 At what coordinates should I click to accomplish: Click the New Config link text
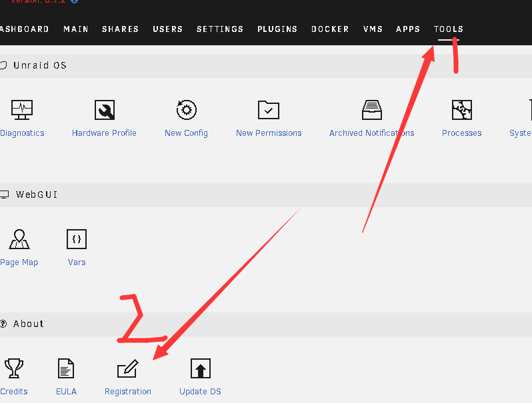click(x=186, y=133)
